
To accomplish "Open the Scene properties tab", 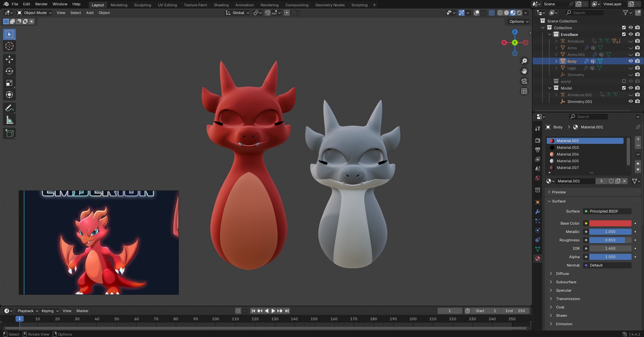I will click(x=538, y=168).
